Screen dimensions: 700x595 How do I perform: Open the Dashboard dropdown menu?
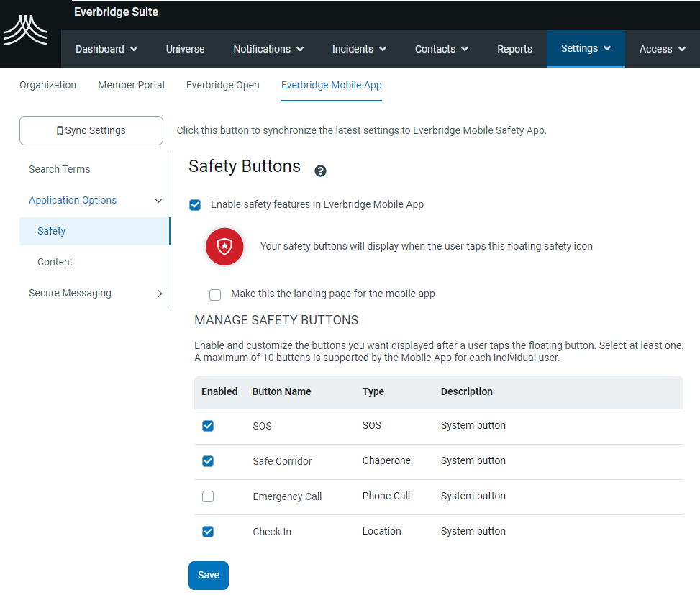point(106,49)
